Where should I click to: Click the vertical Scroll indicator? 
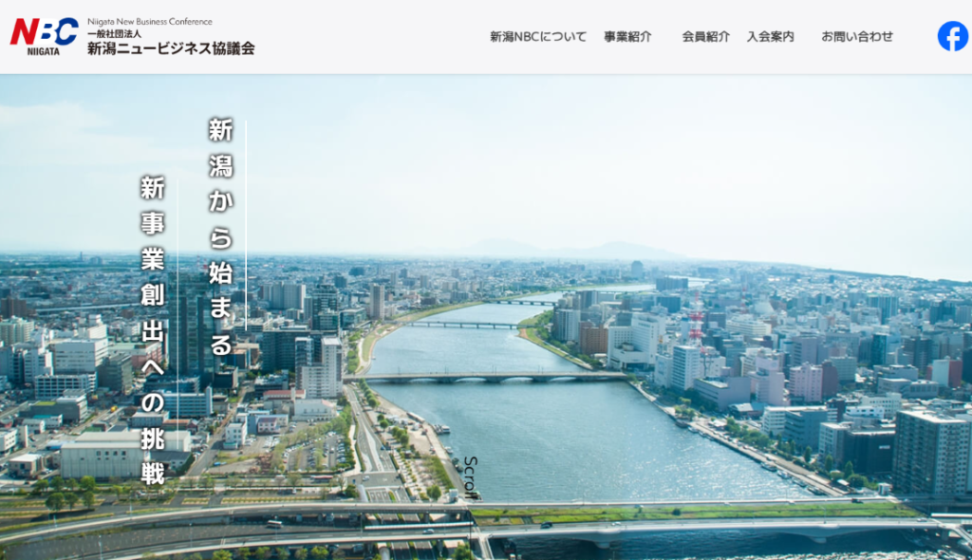pos(470,475)
